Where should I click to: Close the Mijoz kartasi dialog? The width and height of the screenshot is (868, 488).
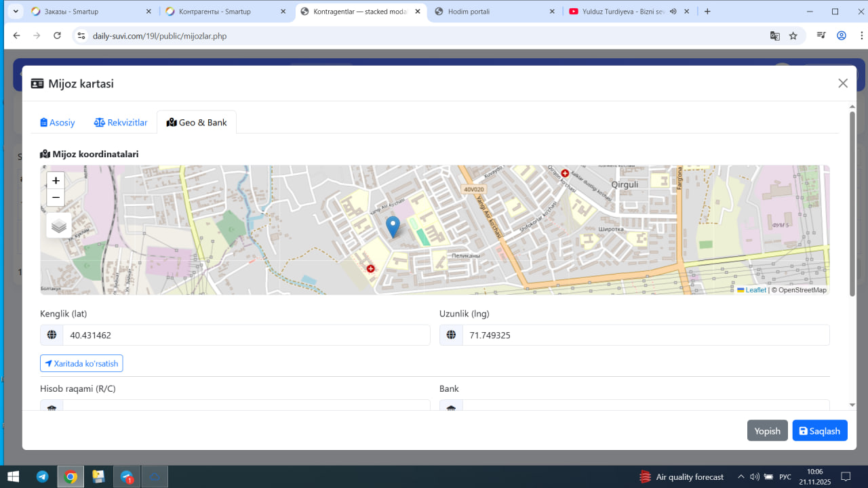tap(843, 83)
